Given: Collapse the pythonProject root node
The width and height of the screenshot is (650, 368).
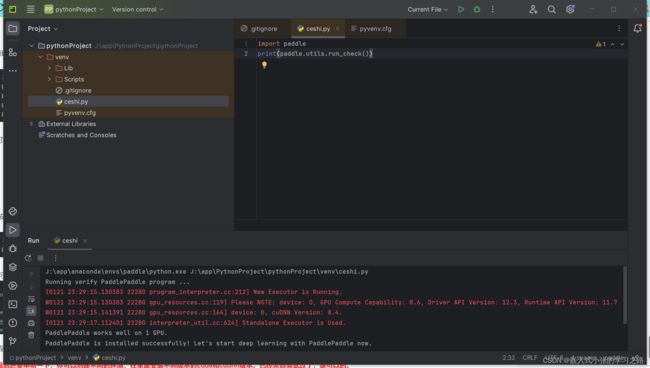Looking at the screenshot, I should [32, 46].
